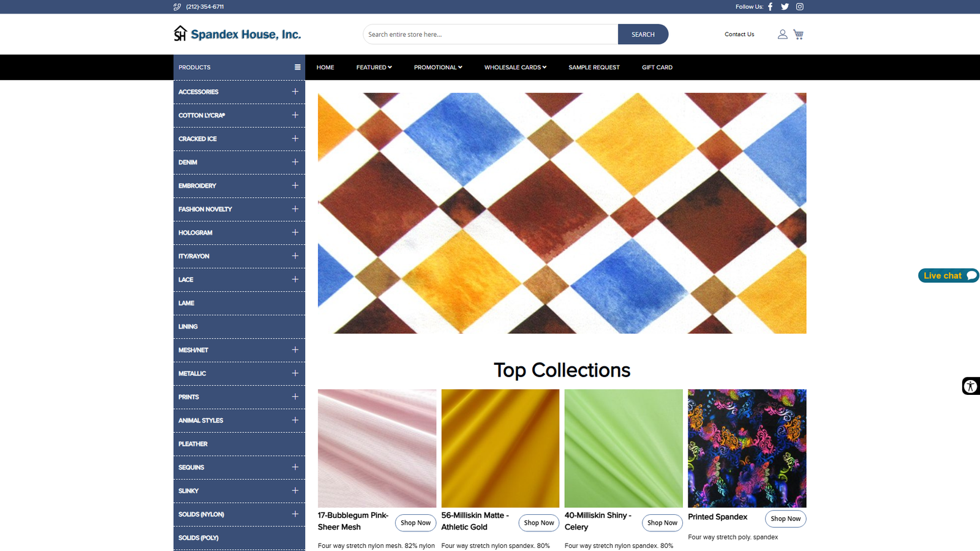Viewport: 980px width, 551px height.
Task: Expand the ACCESSORIES category
Action: point(295,91)
